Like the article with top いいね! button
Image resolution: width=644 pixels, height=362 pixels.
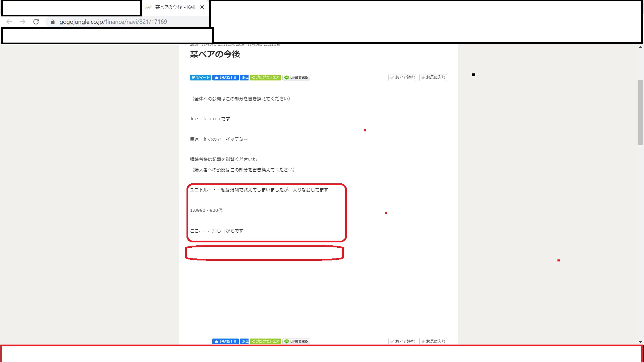[225, 77]
